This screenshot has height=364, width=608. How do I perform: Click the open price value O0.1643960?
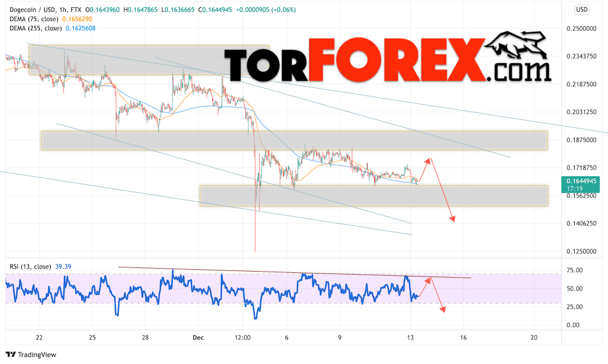103,10
